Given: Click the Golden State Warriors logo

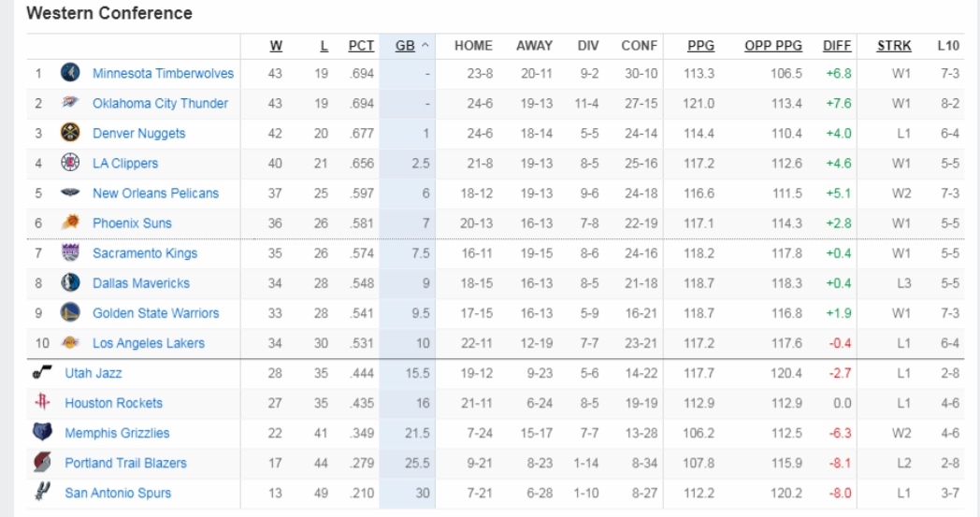Looking at the screenshot, I should (x=70, y=313).
